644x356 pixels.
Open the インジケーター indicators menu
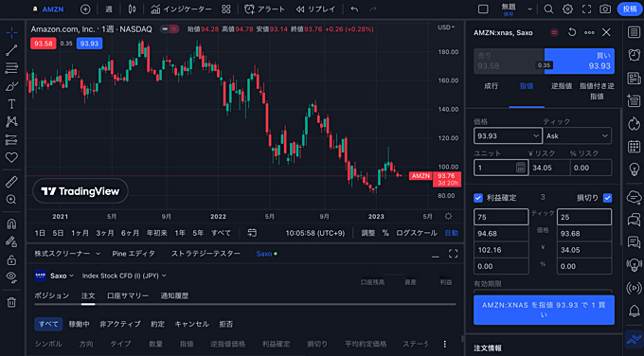[181, 9]
